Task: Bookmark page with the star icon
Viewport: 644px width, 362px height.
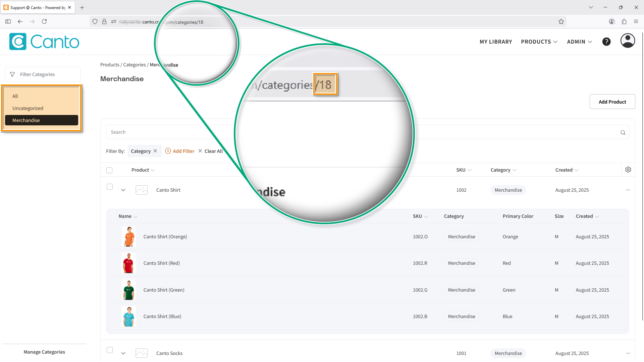Action: coord(561,22)
